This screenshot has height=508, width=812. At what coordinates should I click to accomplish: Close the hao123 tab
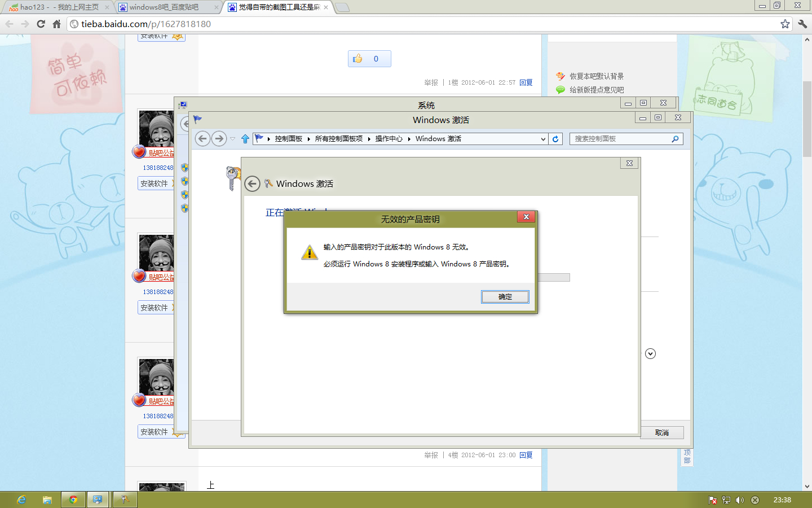107,7
